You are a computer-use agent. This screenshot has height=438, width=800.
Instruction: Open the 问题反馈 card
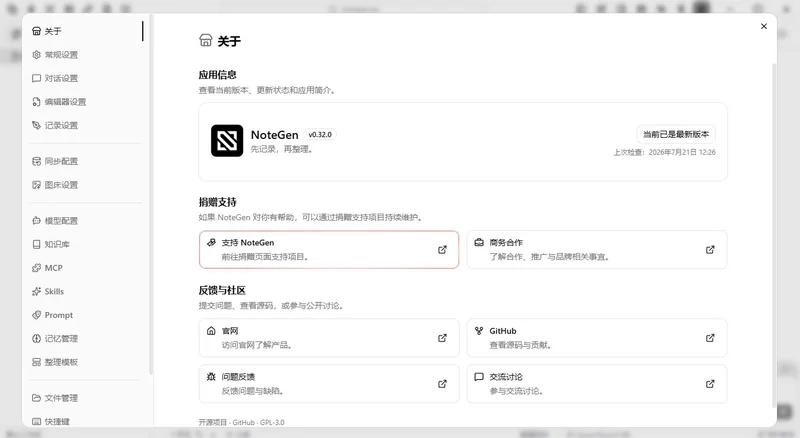click(329, 384)
